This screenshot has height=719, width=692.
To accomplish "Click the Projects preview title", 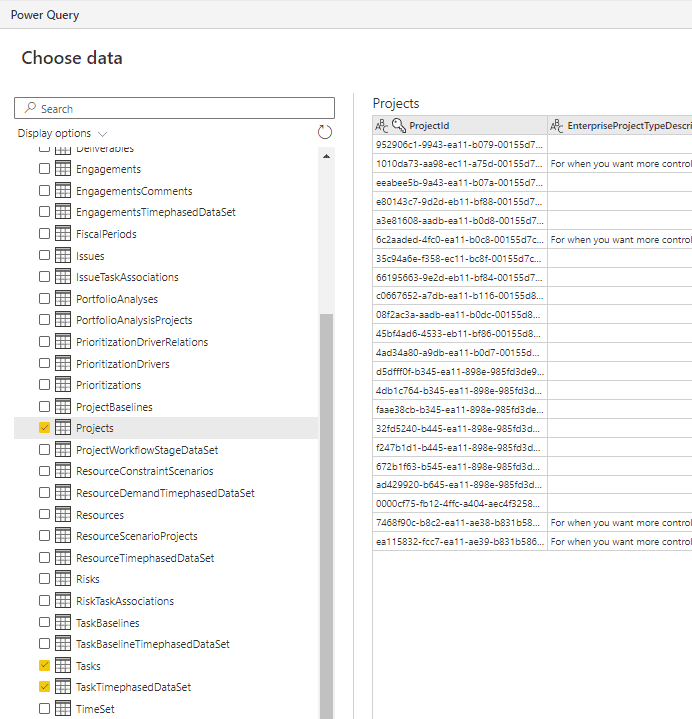I will 396,104.
